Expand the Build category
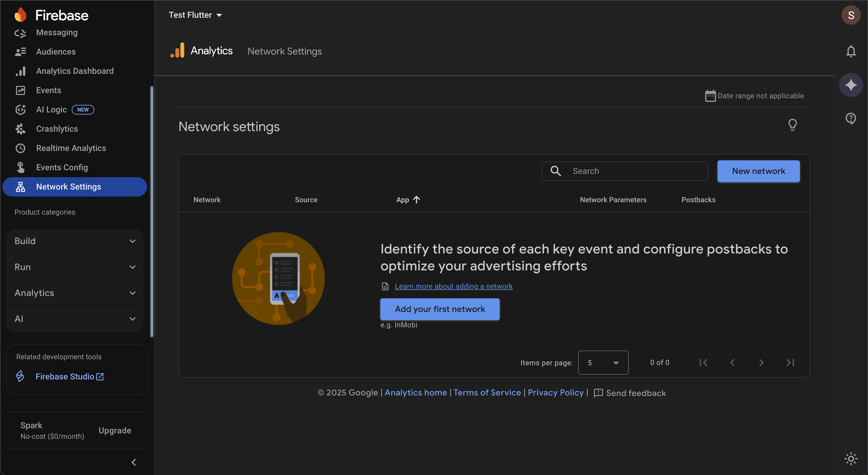The image size is (868, 475). pos(75,241)
